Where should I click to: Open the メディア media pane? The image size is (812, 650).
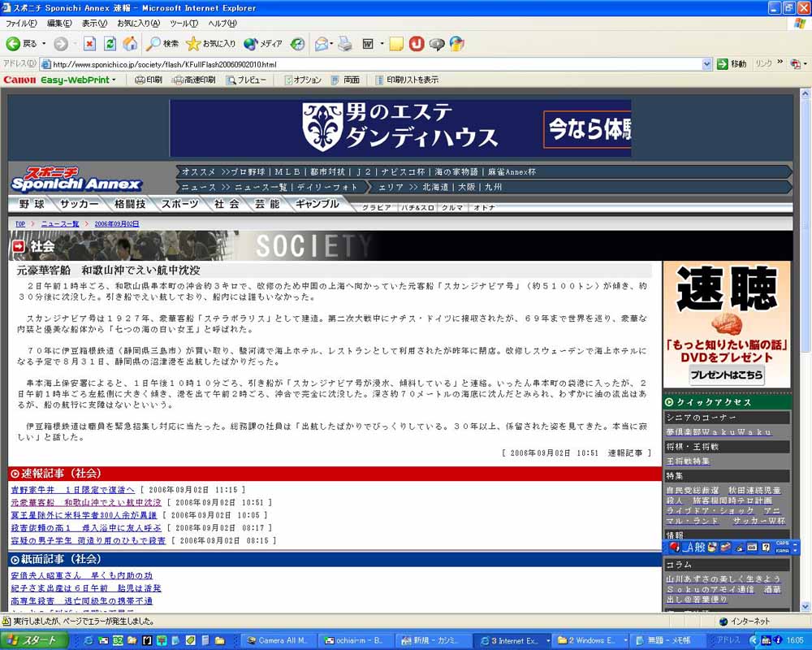(x=263, y=44)
